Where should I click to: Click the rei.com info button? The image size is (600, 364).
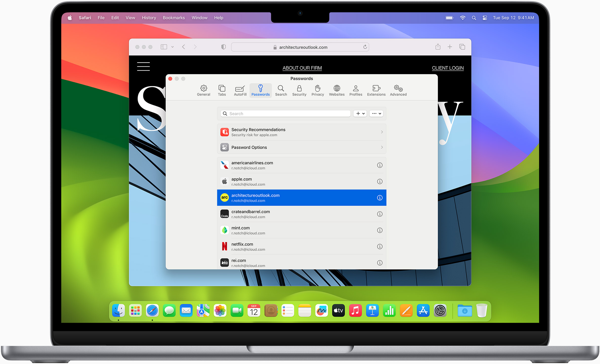tap(379, 263)
